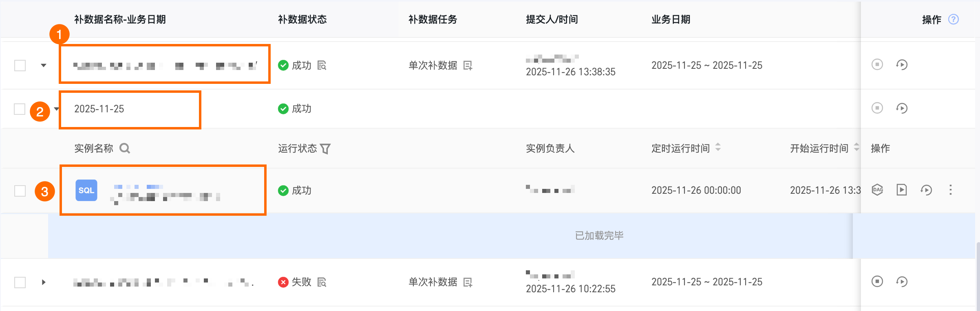Click the SQL node type icon
Viewport: 980px width, 311px height.
tap(86, 190)
